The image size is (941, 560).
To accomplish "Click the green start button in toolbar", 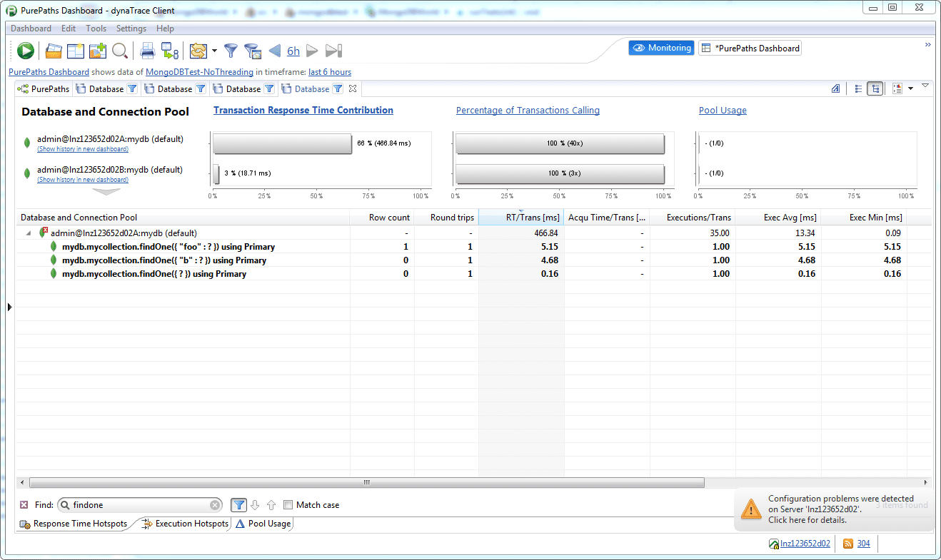I will (26, 51).
